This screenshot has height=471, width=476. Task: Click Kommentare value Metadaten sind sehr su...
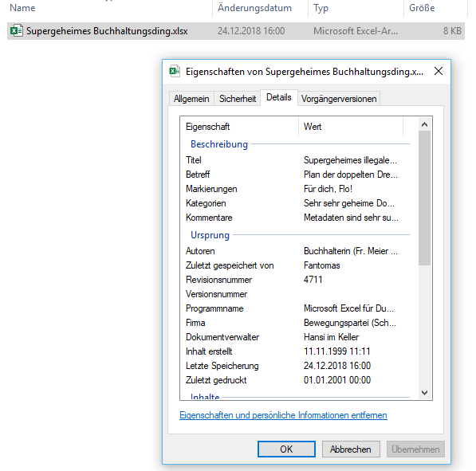tap(351, 218)
